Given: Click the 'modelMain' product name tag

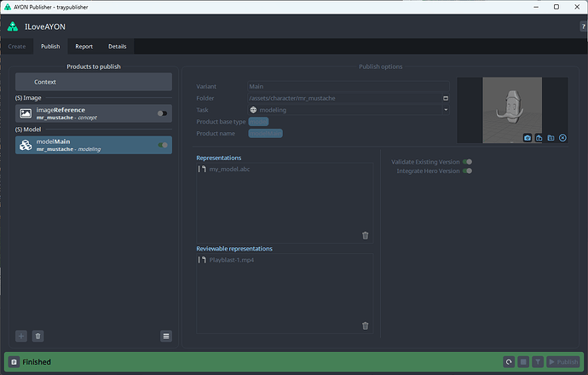Looking at the screenshot, I should click(266, 134).
